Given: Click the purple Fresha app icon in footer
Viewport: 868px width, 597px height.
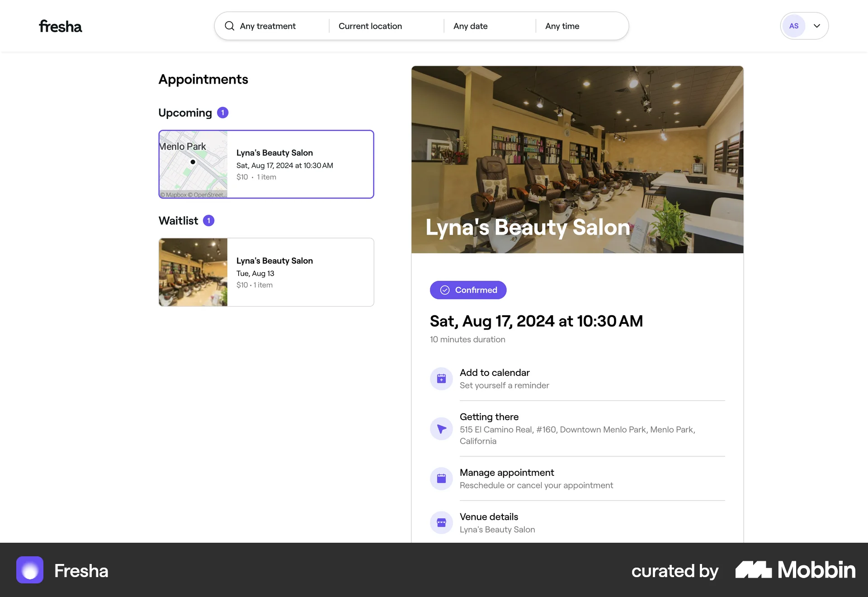Looking at the screenshot, I should tap(30, 570).
